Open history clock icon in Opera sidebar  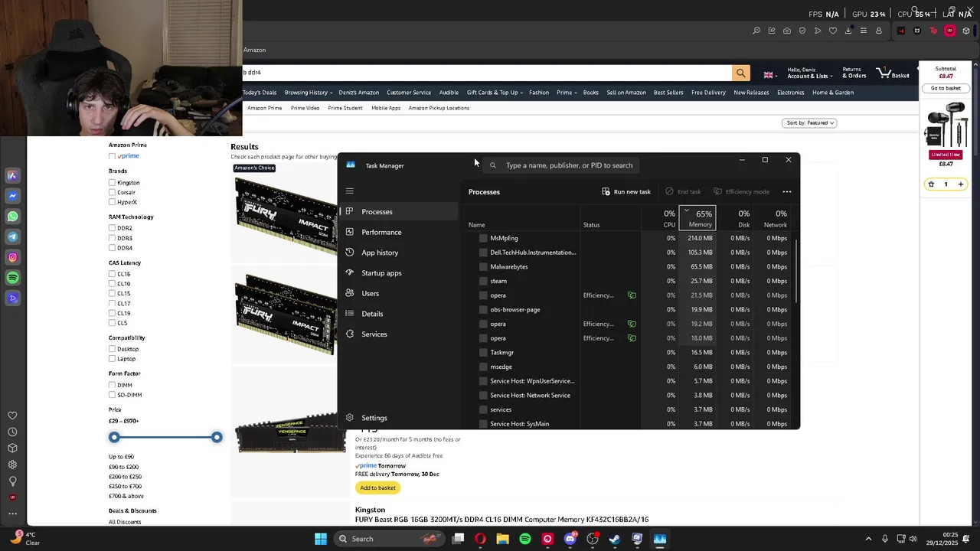point(12,432)
